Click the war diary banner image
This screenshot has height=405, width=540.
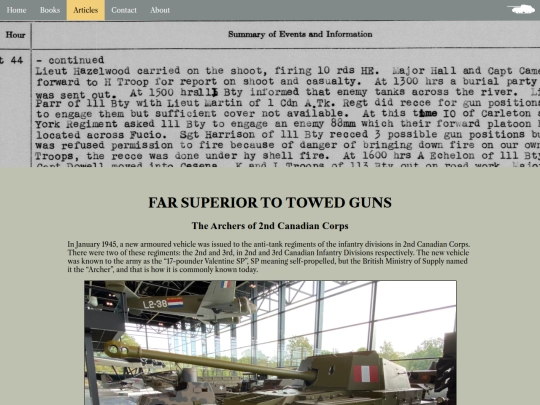270,94
